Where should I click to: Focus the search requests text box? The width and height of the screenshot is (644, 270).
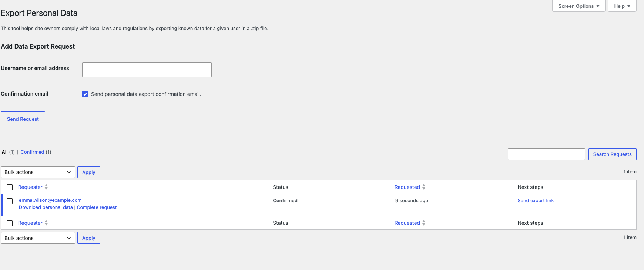pos(546,154)
